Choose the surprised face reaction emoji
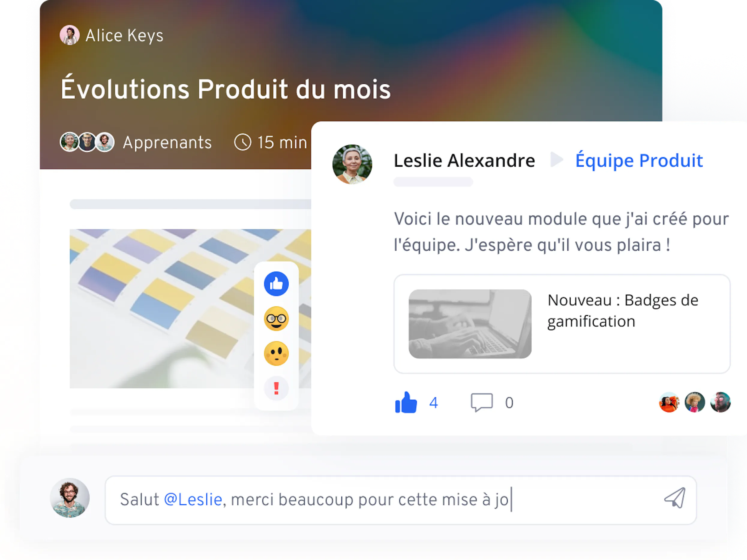Image resolution: width=747 pixels, height=560 pixels. pos(276,353)
